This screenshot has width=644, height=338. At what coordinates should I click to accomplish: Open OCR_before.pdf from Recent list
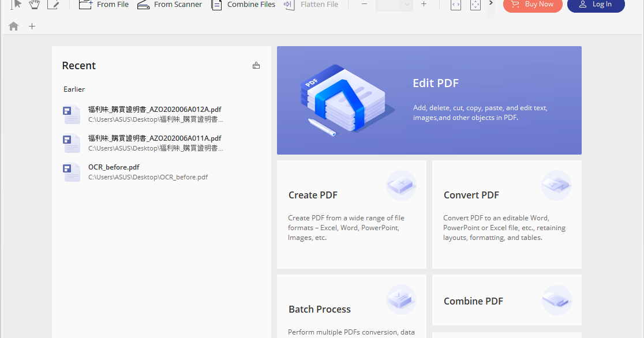(x=114, y=167)
